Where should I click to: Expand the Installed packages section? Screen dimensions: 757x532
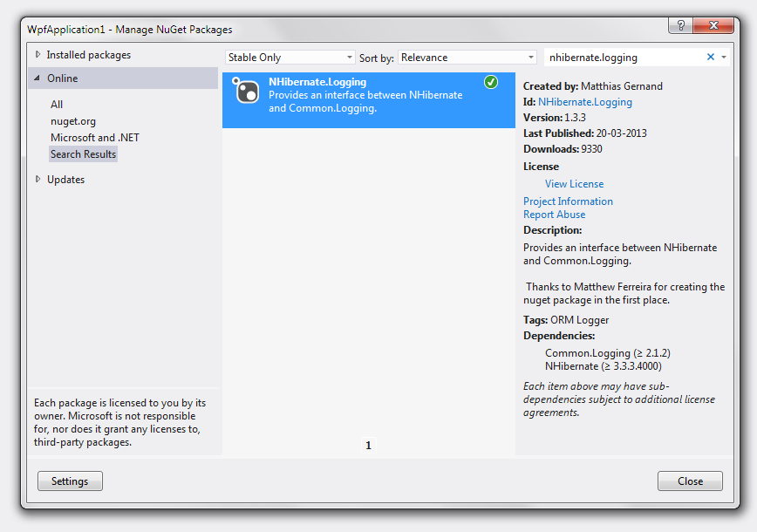(x=38, y=55)
